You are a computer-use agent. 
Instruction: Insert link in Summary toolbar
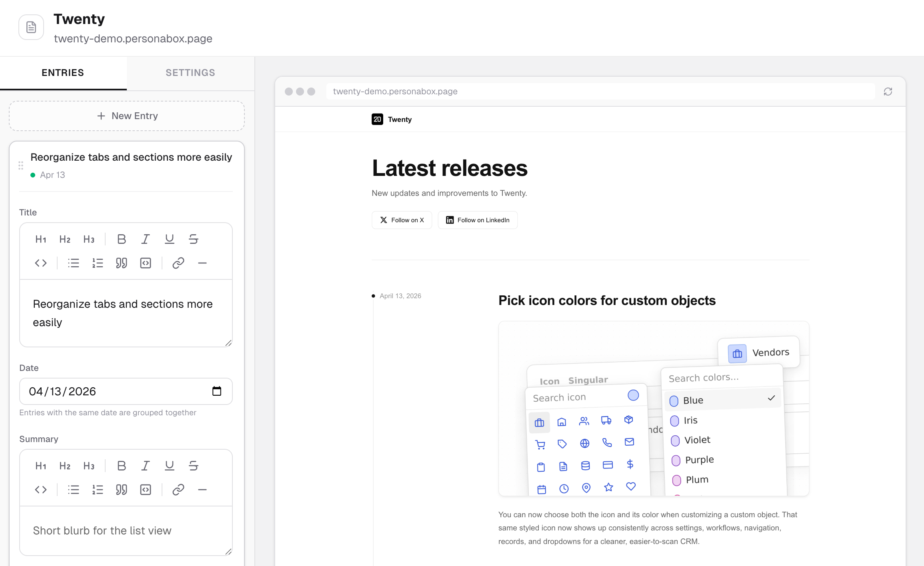178,490
